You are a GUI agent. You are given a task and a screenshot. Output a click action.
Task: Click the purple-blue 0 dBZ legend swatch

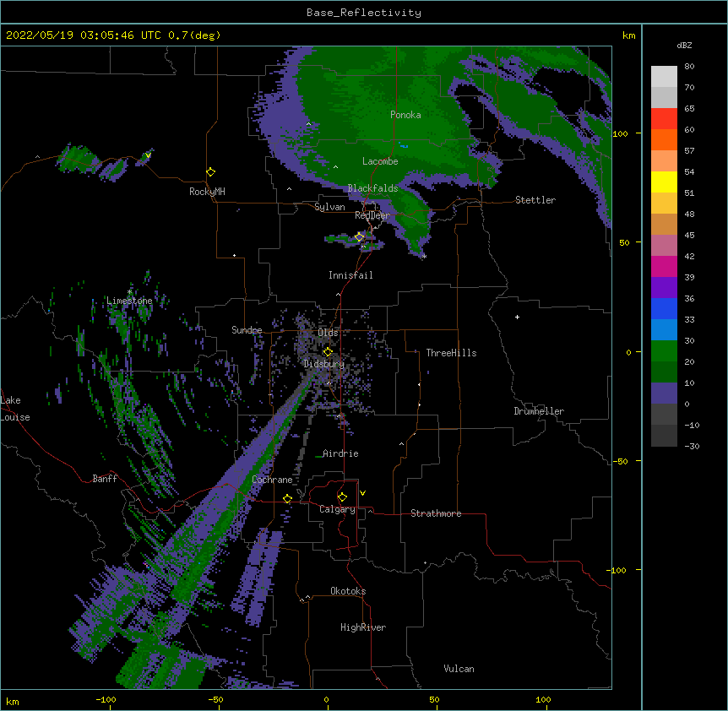(x=664, y=393)
